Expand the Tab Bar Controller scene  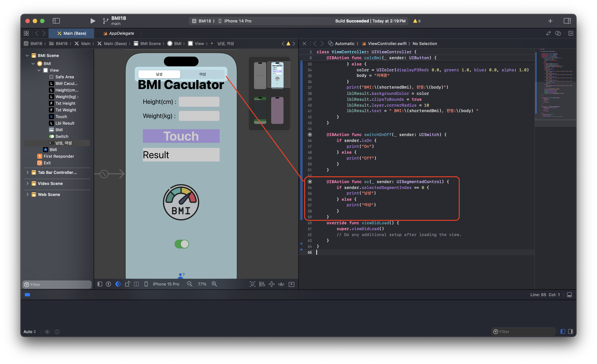[27, 172]
